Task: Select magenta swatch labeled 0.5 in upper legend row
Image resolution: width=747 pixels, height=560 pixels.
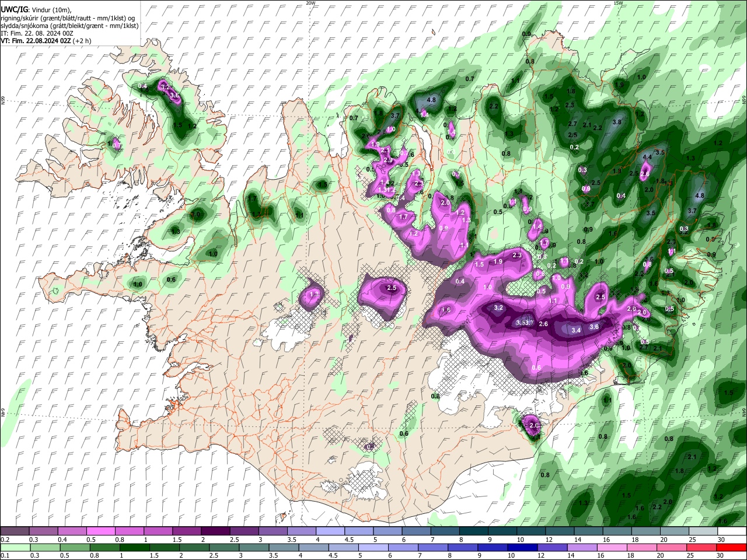Action: 100,531
